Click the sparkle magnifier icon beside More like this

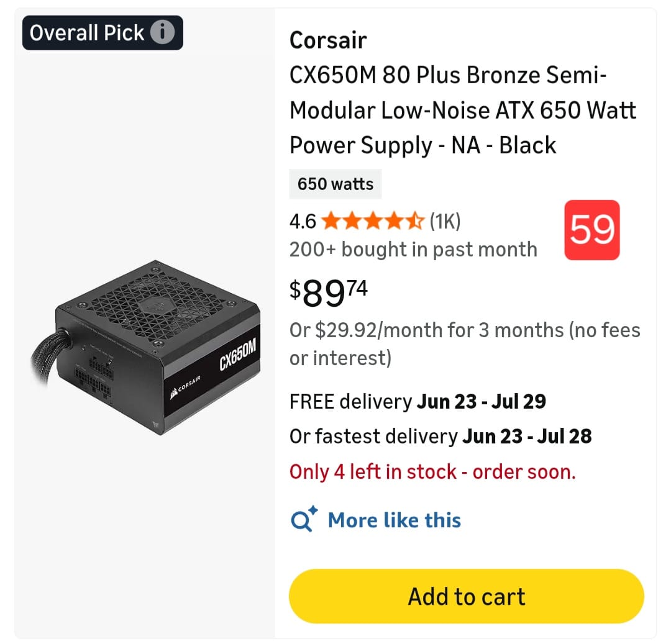pos(304,519)
